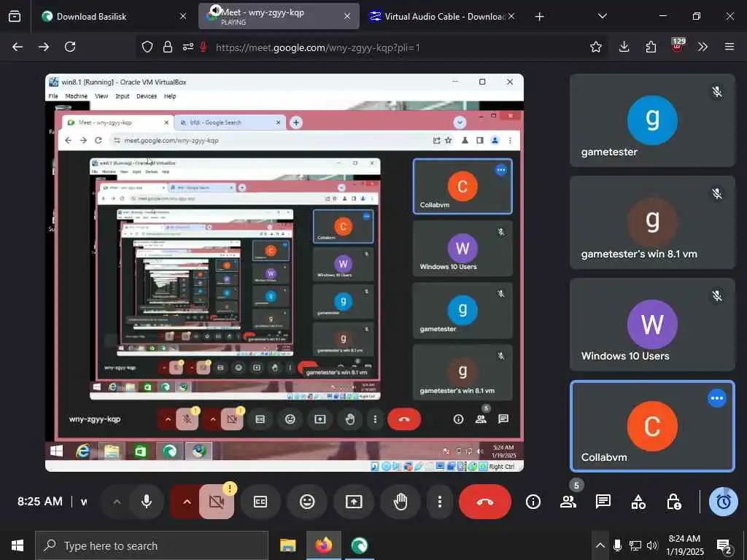747x560 pixels.
Task: Open Firefox hamburger application menu
Action: point(729,47)
